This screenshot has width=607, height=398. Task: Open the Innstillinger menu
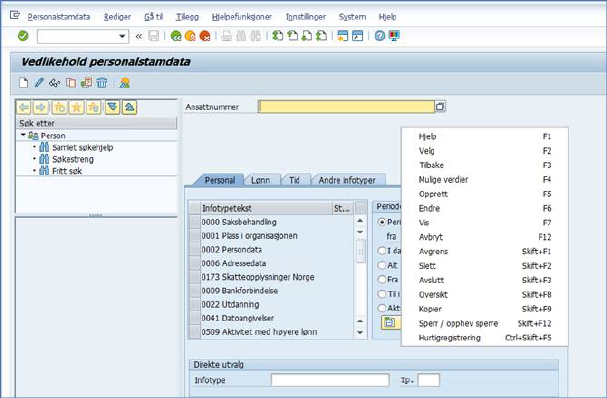click(x=306, y=17)
